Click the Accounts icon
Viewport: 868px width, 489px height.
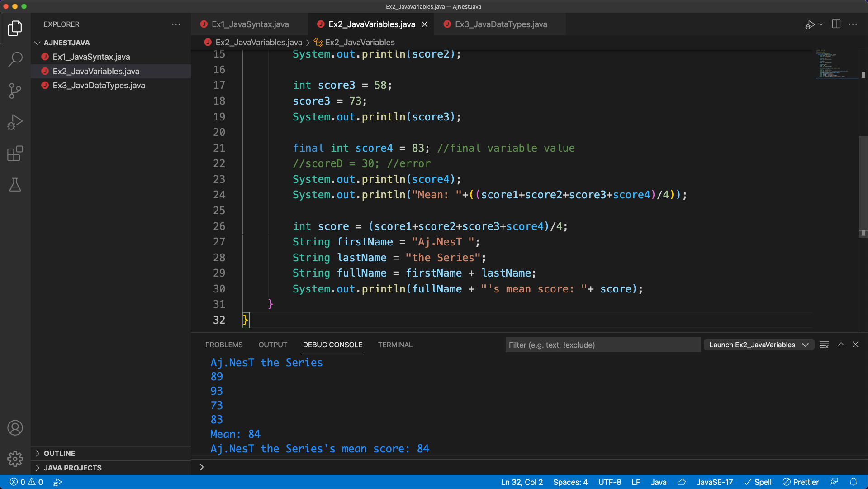tap(15, 427)
